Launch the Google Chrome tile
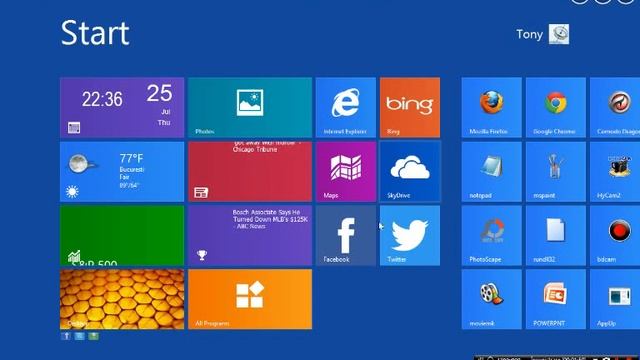Screen dimensions: 640x360 click(556, 107)
